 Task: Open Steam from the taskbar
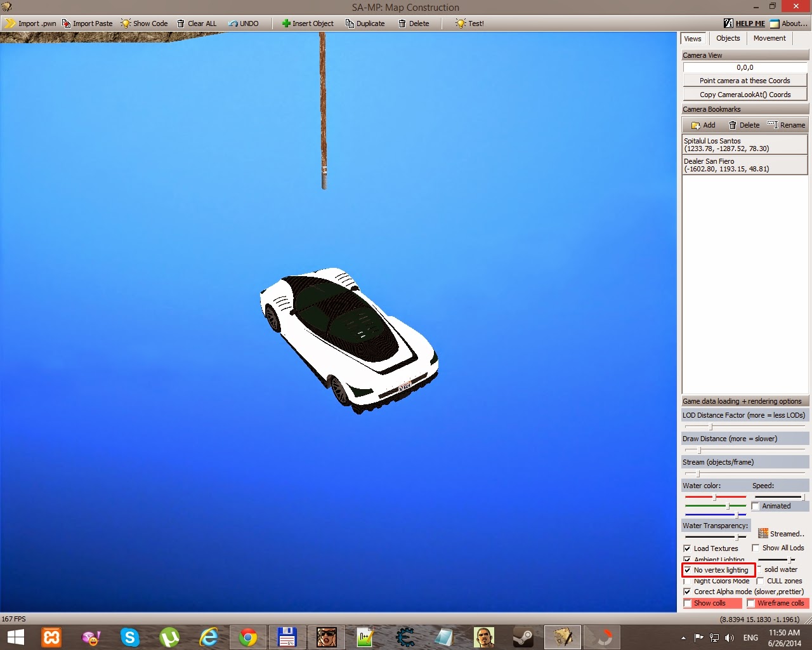(523, 637)
